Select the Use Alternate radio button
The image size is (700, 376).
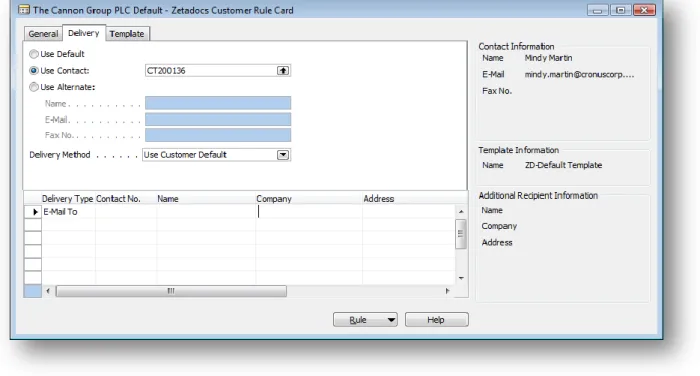[x=33, y=87]
